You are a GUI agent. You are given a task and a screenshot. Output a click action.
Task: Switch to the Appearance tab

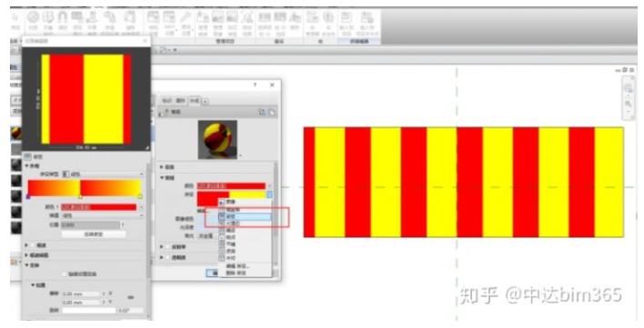pos(195,101)
